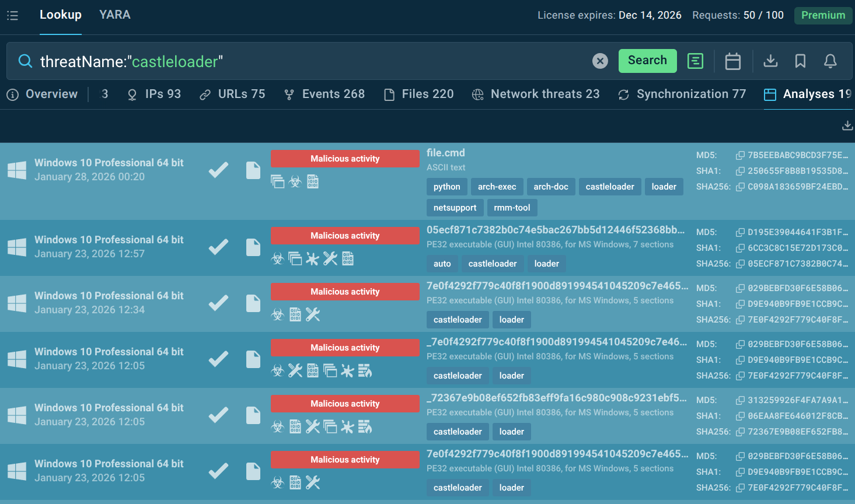Click the green Search button
This screenshot has width=855, height=504.
click(647, 61)
